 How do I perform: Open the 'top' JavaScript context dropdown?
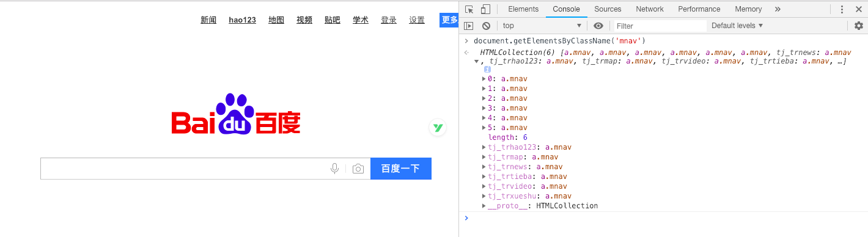542,26
